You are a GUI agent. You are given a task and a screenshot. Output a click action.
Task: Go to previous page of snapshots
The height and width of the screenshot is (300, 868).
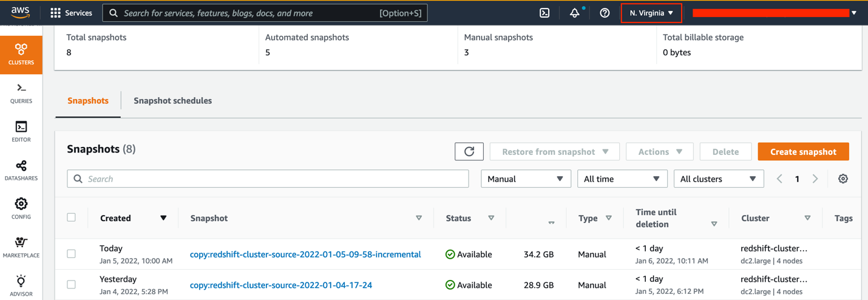(x=779, y=179)
